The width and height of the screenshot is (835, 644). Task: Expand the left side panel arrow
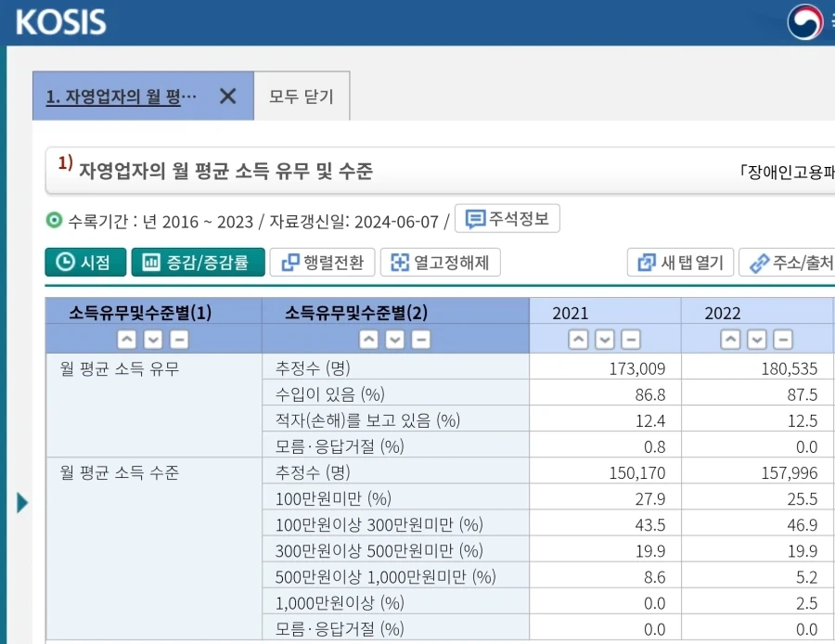pos(22,503)
